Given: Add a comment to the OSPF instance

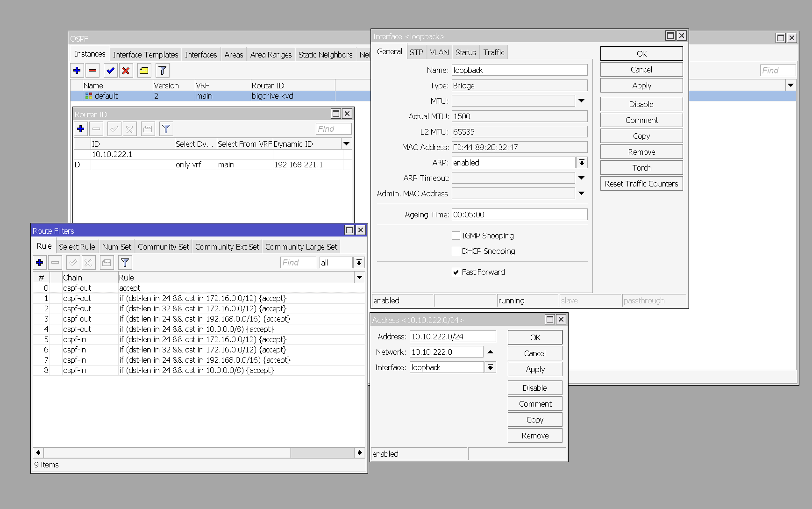Looking at the screenshot, I should point(143,70).
